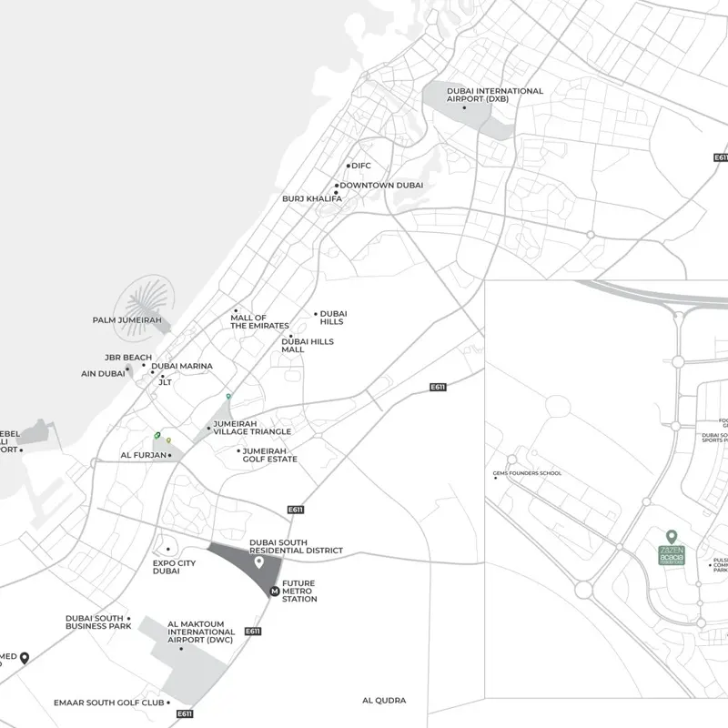Click the Mall of the Emirates label
This screenshot has height=728, width=728.
pyautogui.click(x=259, y=321)
